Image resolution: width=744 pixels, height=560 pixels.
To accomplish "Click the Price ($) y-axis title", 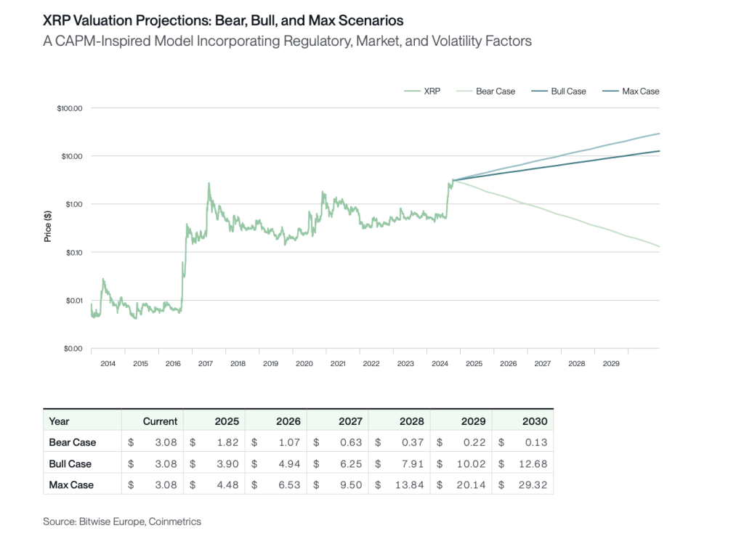I will pos(48,225).
